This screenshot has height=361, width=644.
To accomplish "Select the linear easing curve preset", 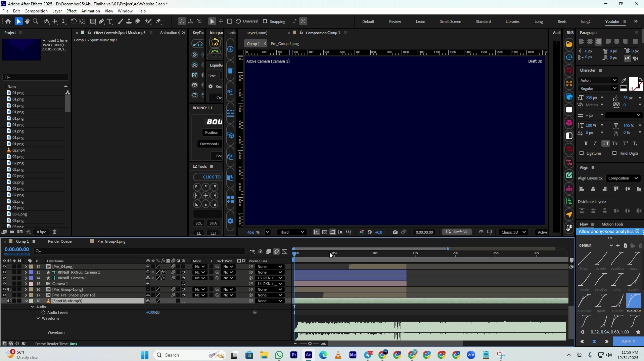I will point(585,261).
